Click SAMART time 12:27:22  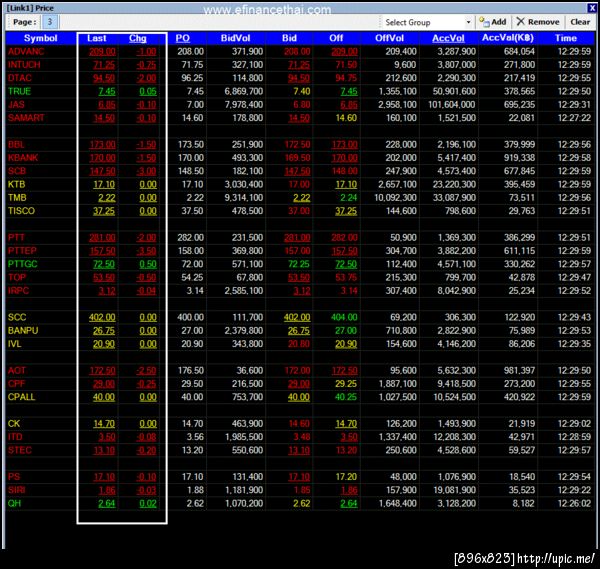point(574,118)
